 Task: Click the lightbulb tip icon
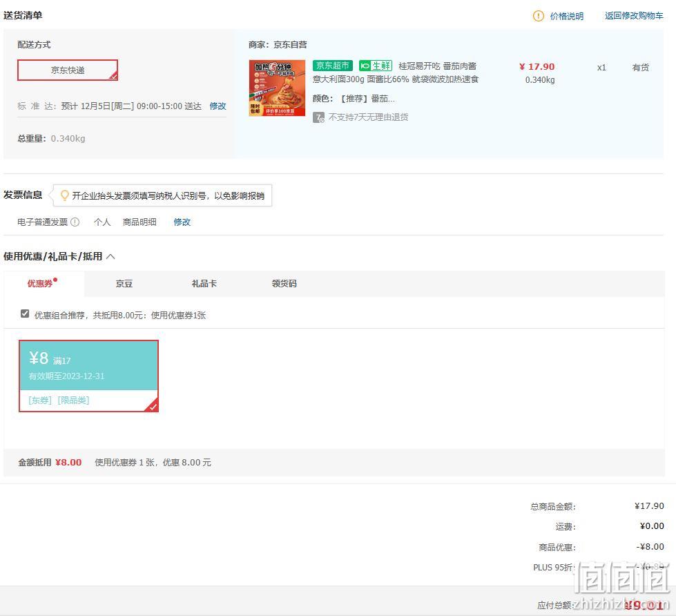point(64,195)
